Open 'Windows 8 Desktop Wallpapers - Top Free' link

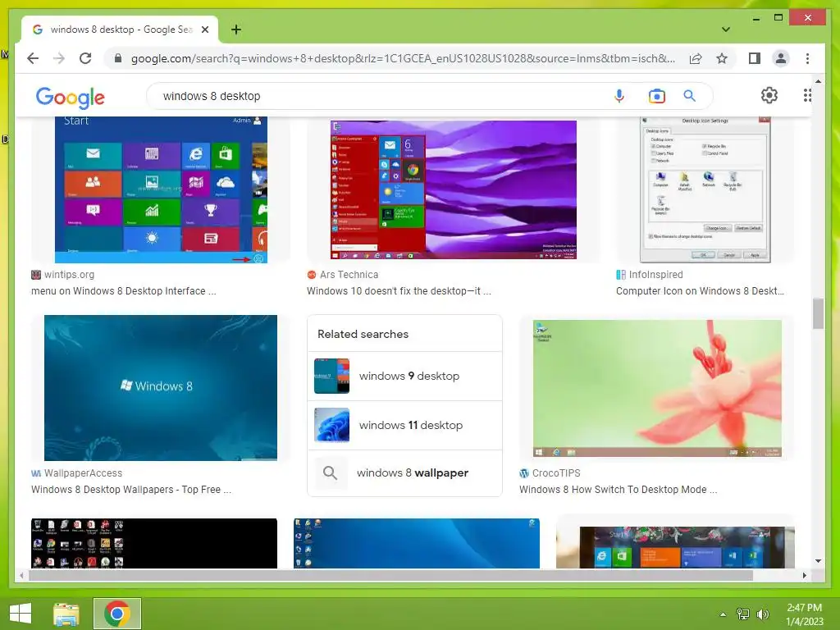click(131, 489)
